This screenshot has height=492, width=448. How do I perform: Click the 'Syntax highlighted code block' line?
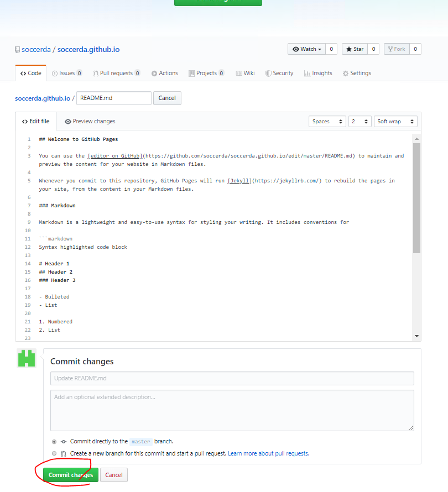pyautogui.click(x=83, y=247)
